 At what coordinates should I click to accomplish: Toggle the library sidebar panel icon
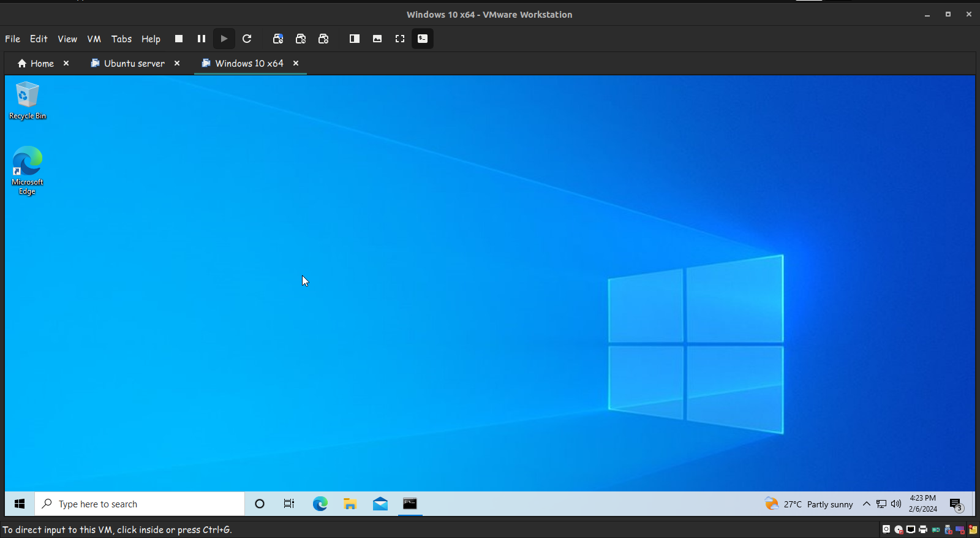[355, 39]
